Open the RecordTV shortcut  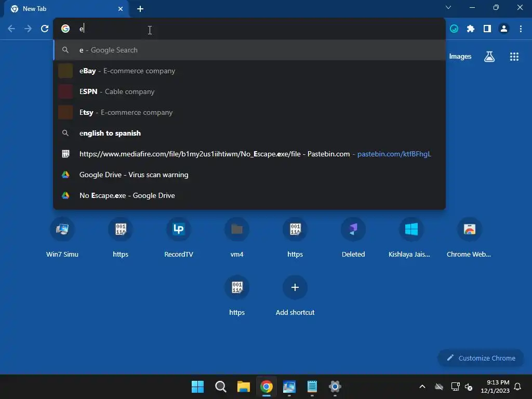point(179,237)
